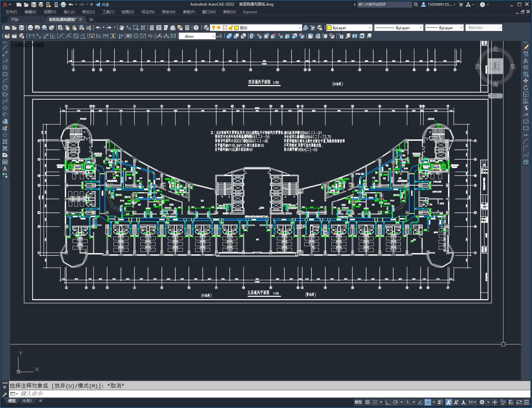Toggle ortho mode in status bar
This screenshot has width=532, height=408.
(388, 402)
